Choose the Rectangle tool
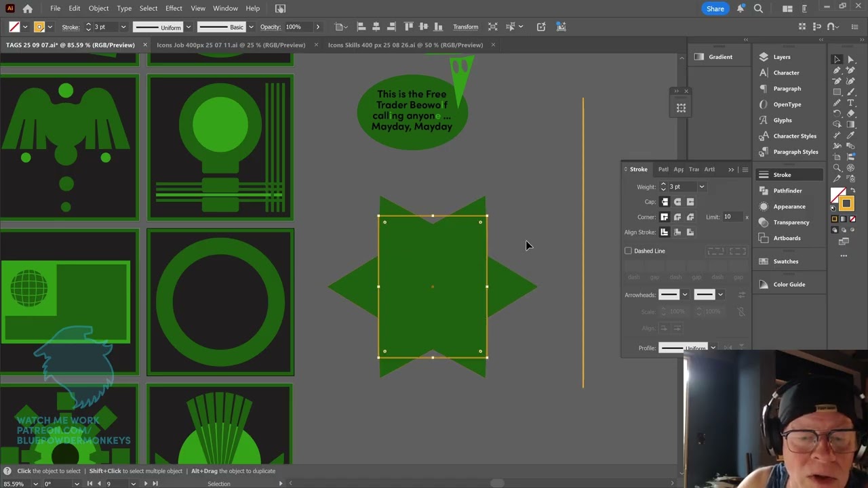 (x=837, y=92)
